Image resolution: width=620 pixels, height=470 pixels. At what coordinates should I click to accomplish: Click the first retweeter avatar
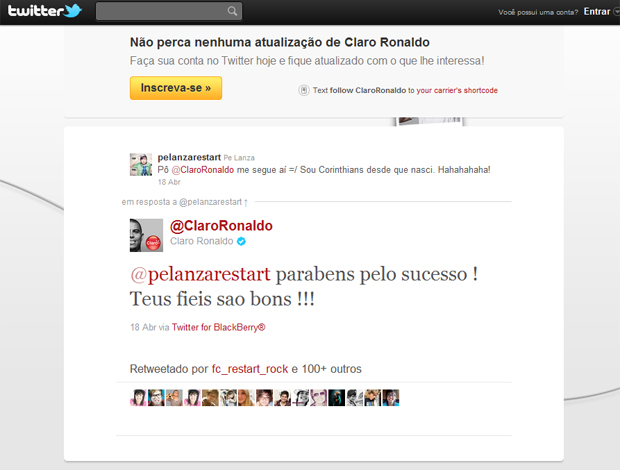tap(138, 398)
